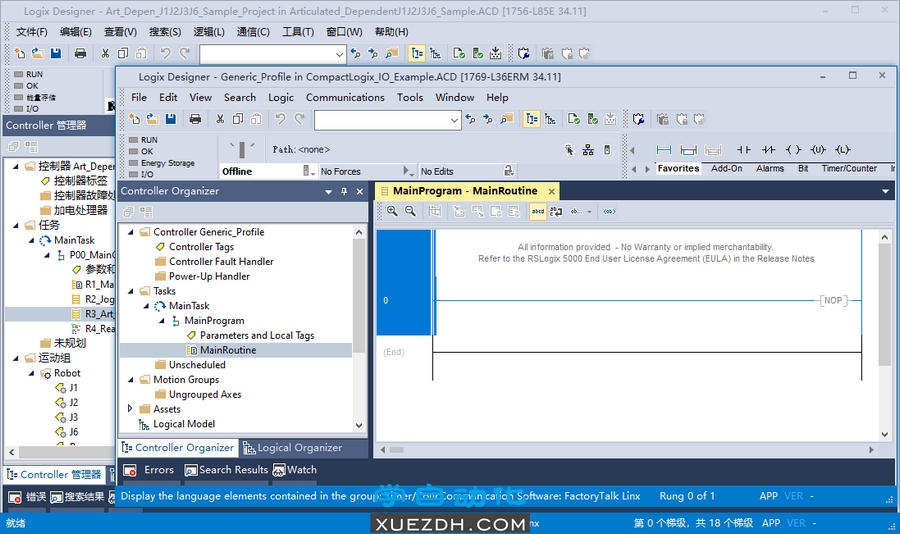Insert Output Unlatch (U) instruction
The height and width of the screenshot is (534, 900).
pos(818,150)
